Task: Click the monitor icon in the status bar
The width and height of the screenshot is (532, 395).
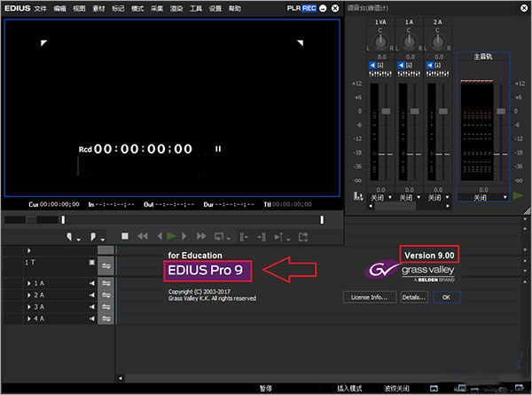Action: pos(434,388)
